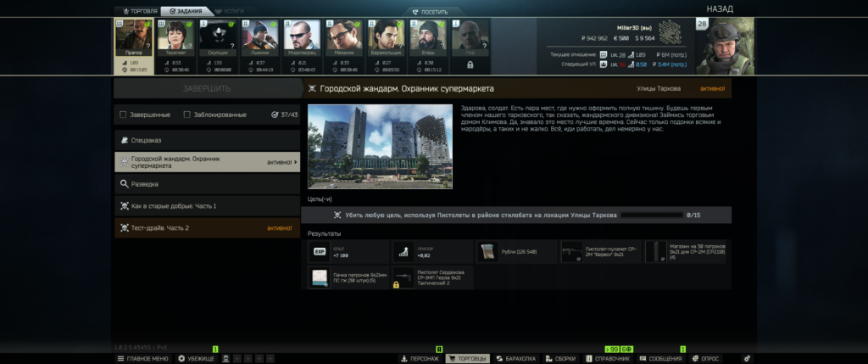Switch to the Торговля tab
Viewport: 868px width, 364px height.
pos(136,12)
